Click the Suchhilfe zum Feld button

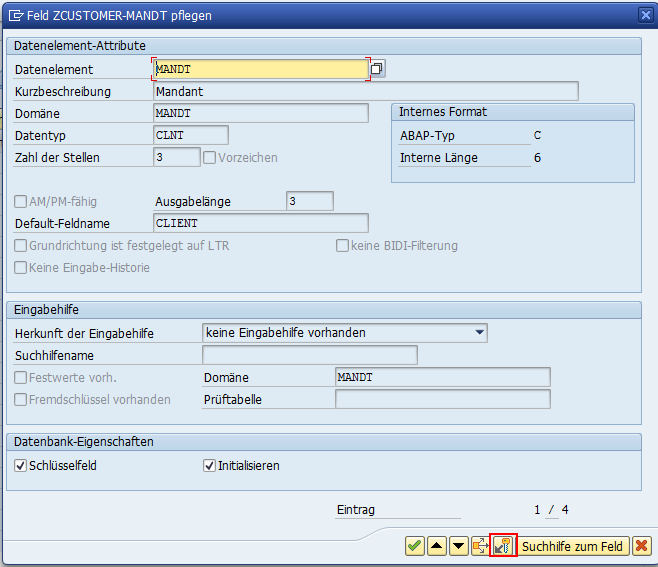coord(573,546)
